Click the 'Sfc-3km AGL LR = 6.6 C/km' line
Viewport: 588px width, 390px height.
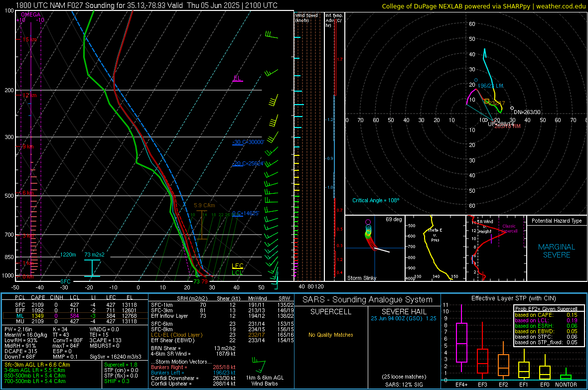click(37, 365)
